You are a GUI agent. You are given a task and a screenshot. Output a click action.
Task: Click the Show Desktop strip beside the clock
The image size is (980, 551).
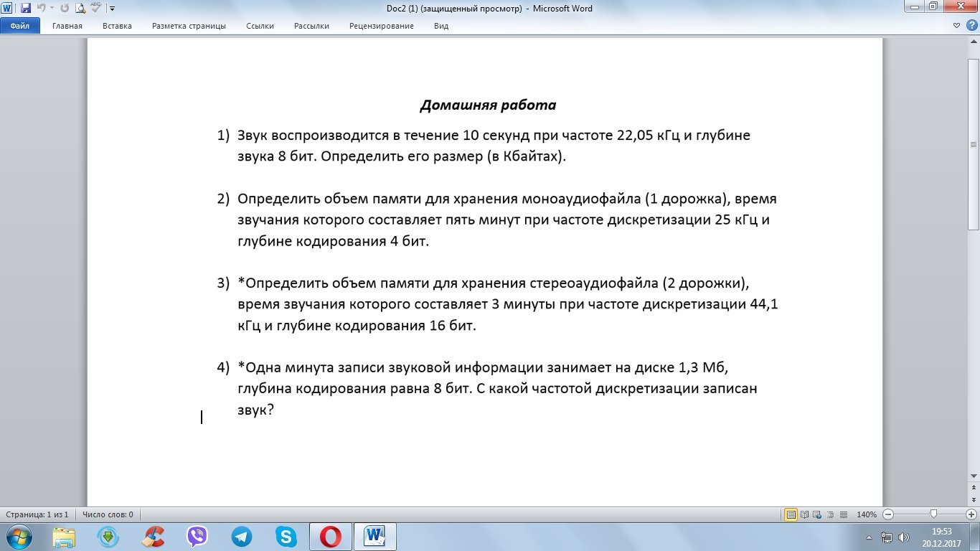click(975, 537)
